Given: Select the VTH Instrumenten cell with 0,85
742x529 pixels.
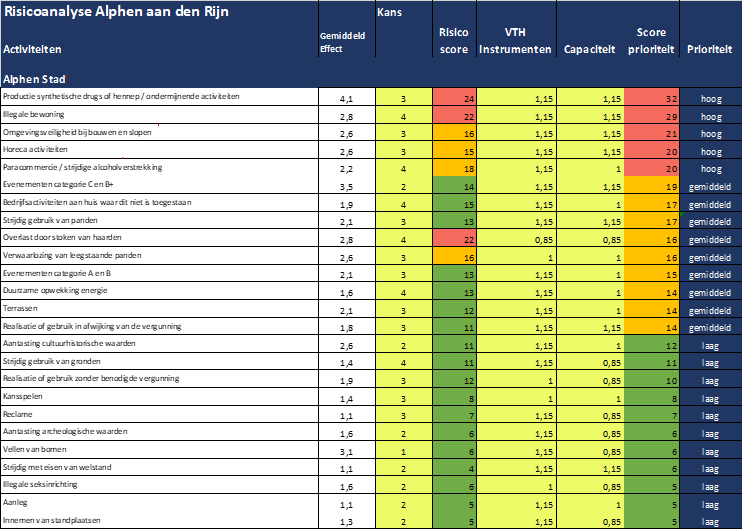Looking at the screenshot, I should point(515,240).
